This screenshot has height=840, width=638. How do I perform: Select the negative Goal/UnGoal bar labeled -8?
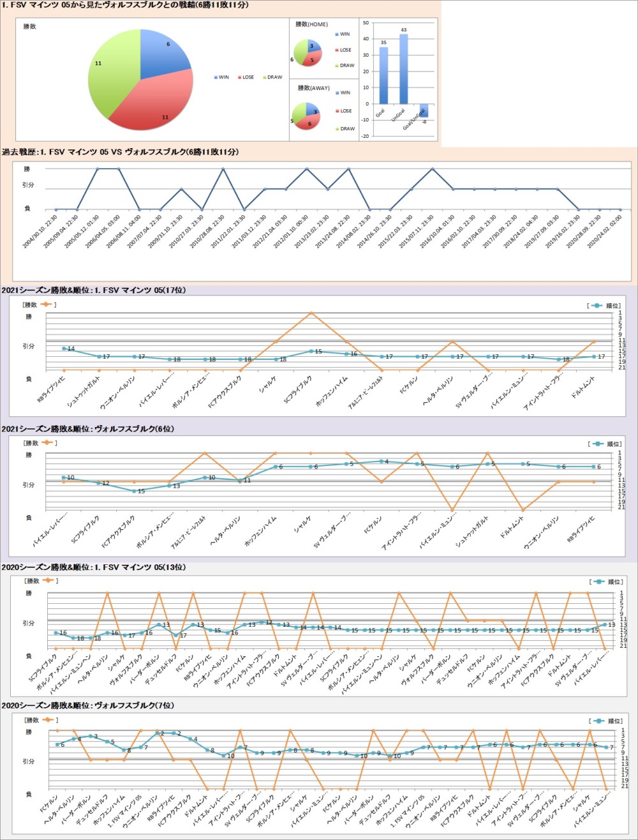[x=424, y=110]
